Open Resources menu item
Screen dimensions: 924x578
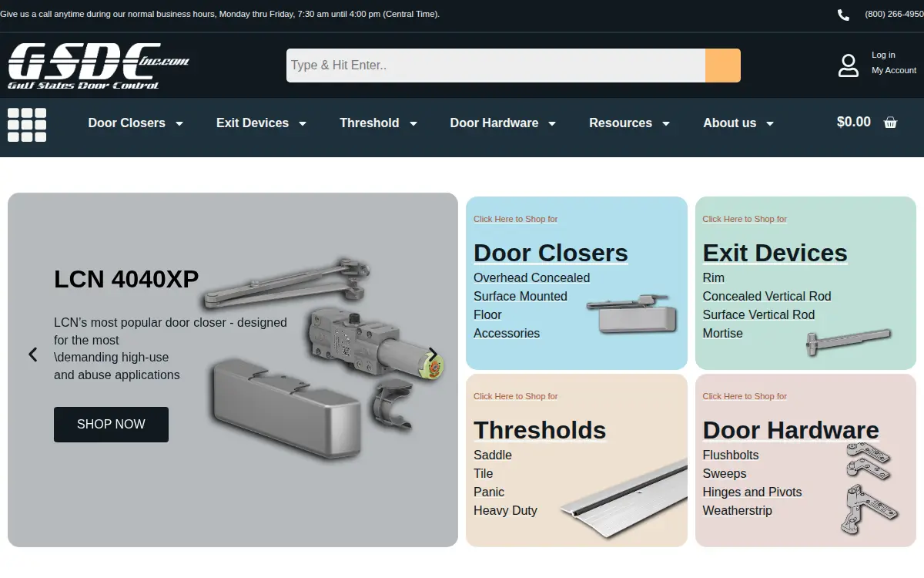pyautogui.click(x=621, y=123)
